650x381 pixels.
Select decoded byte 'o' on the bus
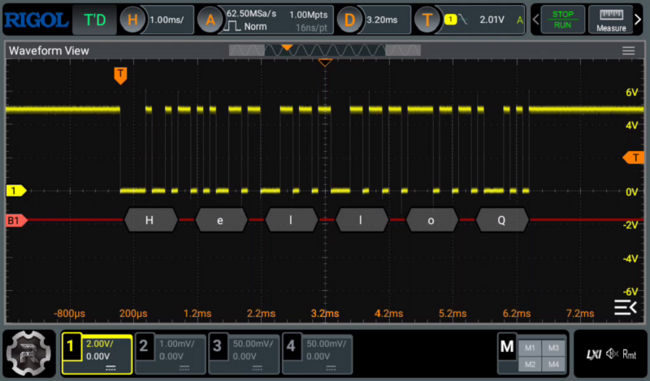[x=432, y=220]
